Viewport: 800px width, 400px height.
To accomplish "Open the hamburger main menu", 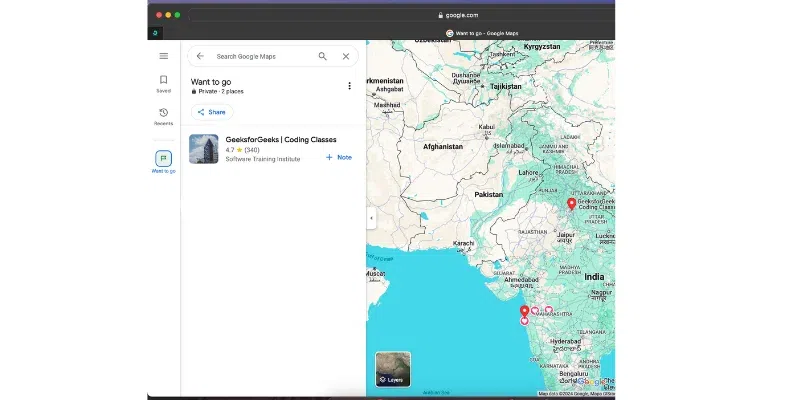I will tap(164, 56).
